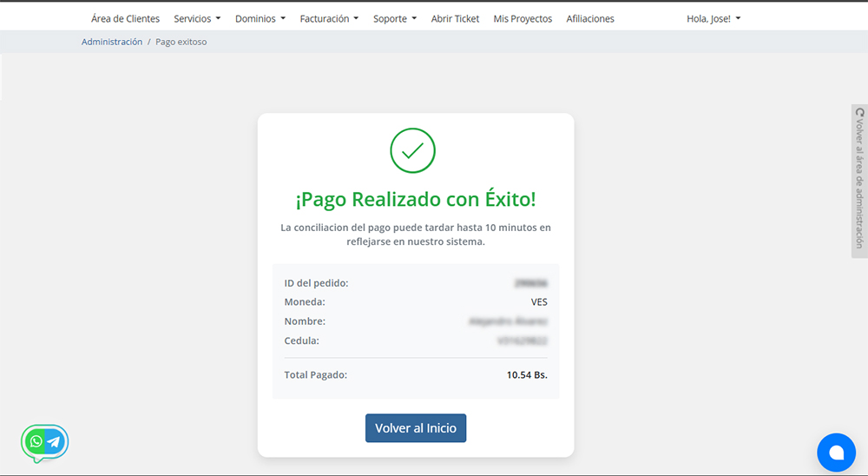The width and height of the screenshot is (868, 476).
Task: Click the Nombre: label
Action: [305, 321]
